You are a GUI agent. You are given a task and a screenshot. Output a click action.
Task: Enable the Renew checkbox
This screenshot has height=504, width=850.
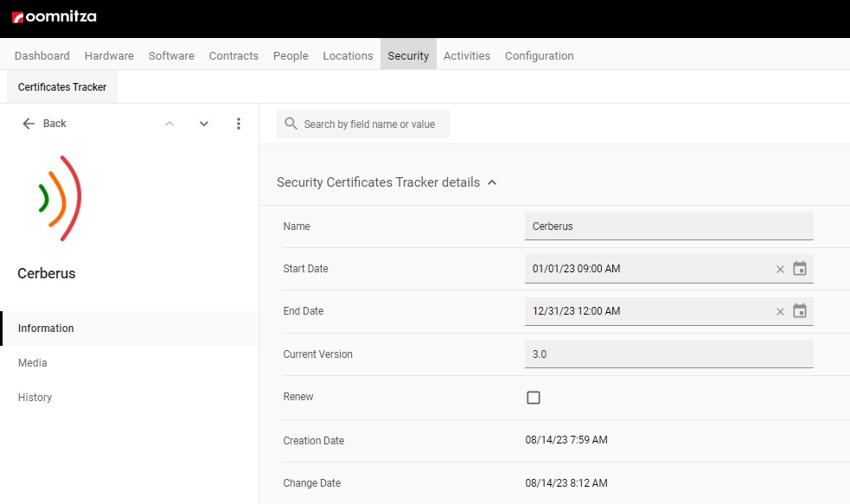tap(534, 398)
